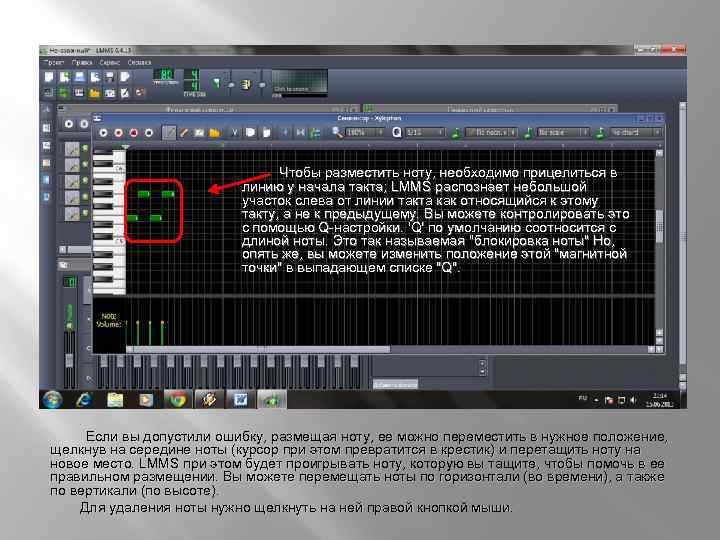The height and width of the screenshot is (540, 720).
Task: Toggle mute LED of bottom beat track
Action: coord(85,214)
